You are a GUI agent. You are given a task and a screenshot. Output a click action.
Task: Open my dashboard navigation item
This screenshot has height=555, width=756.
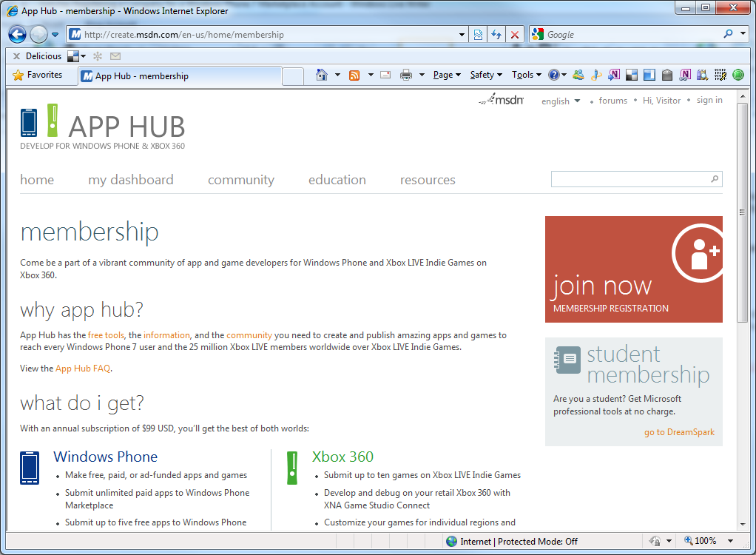pos(131,180)
